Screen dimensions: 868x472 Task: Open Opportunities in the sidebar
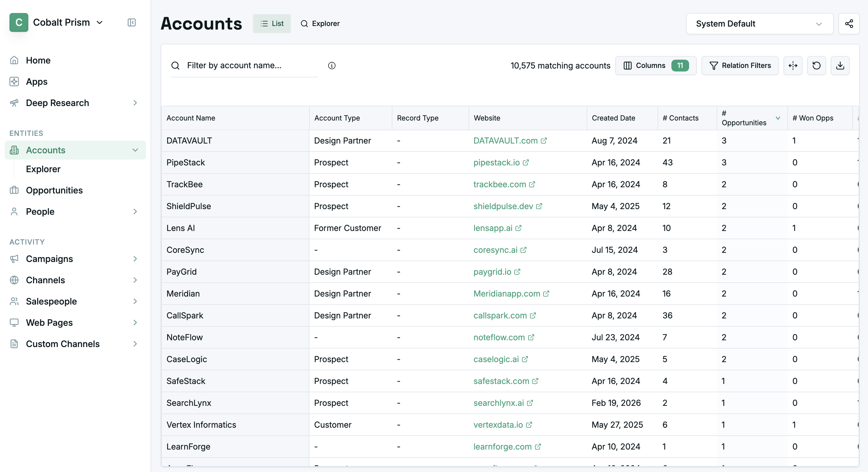click(x=54, y=191)
